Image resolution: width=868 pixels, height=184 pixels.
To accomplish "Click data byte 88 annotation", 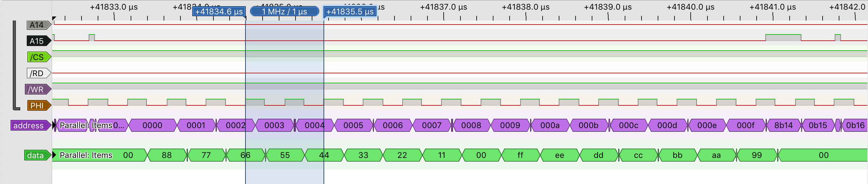I will [166, 155].
